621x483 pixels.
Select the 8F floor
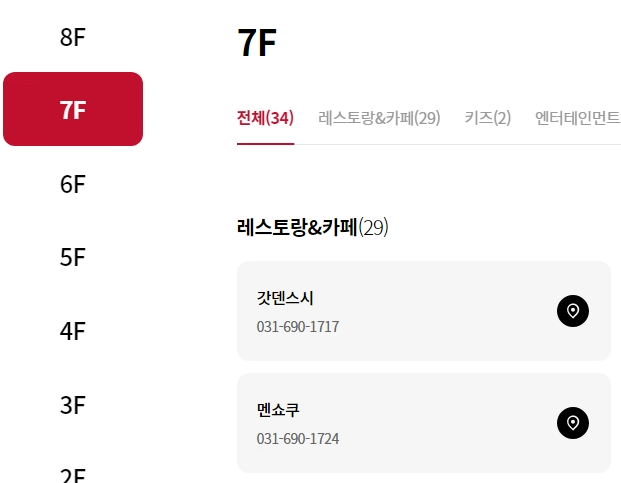[x=73, y=37]
